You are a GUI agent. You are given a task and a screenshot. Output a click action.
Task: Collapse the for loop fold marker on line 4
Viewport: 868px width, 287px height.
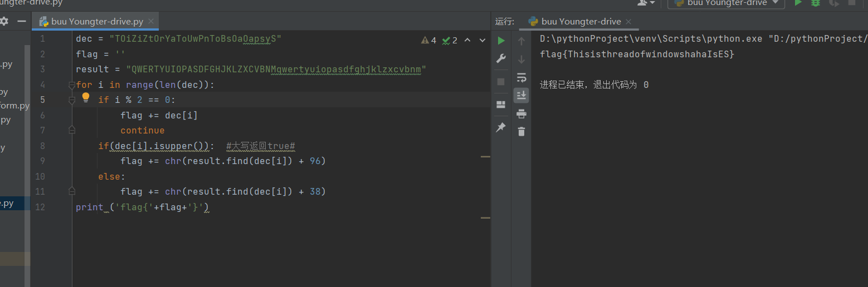point(71,85)
